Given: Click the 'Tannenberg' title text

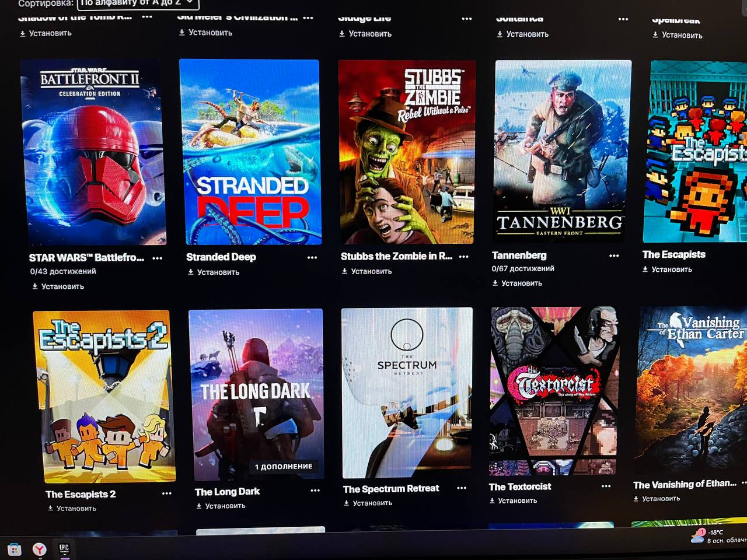Looking at the screenshot, I should pos(519,256).
